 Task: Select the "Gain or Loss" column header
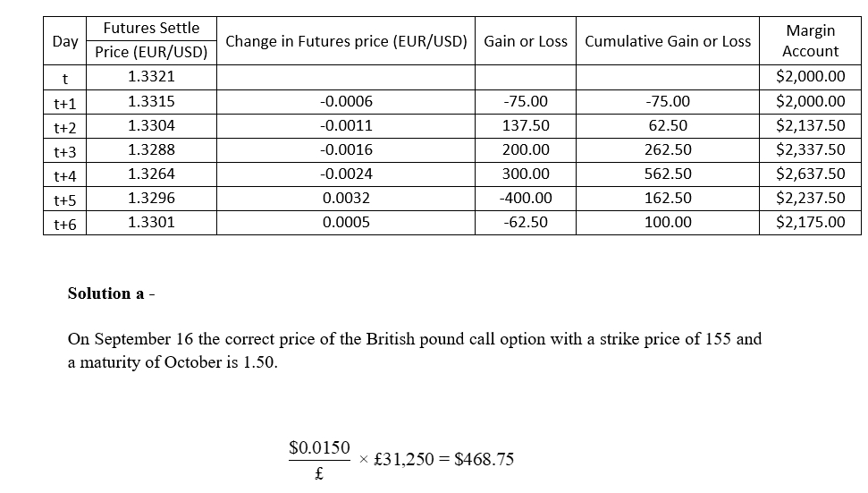pyautogui.click(x=526, y=41)
